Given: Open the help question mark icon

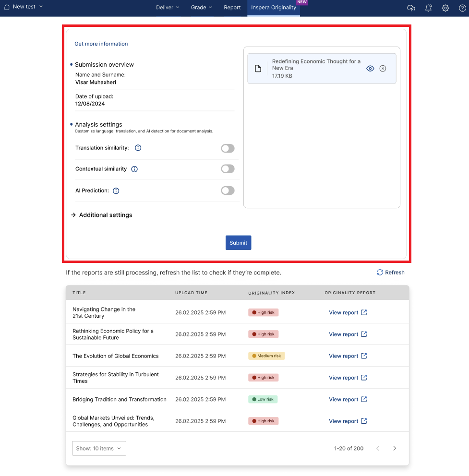Looking at the screenshot, I should [462, 8].
